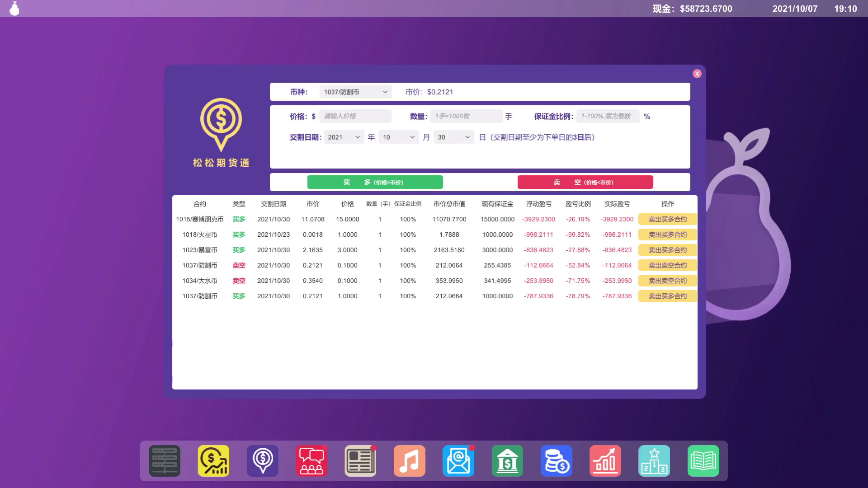Open the green e-book reader app

click(x=703, y=460)
